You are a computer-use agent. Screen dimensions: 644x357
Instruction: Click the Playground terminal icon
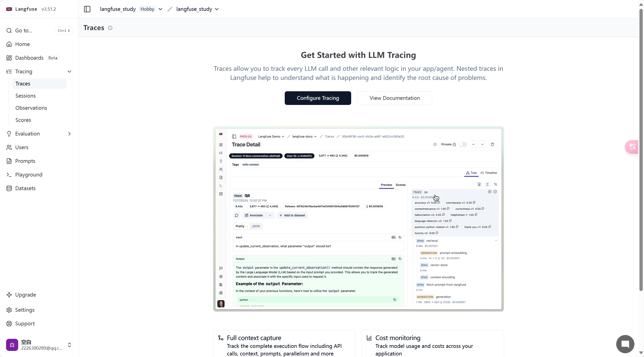9,175
